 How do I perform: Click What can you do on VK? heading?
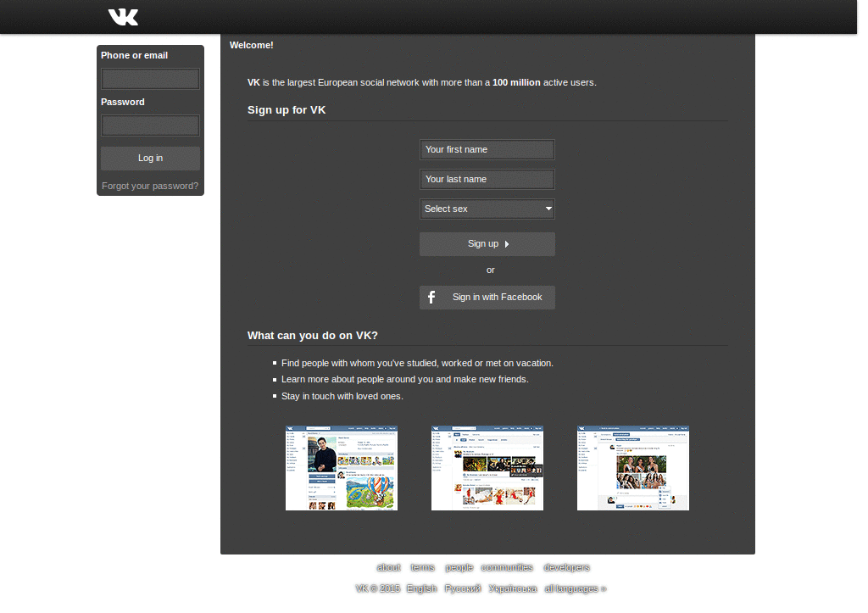[312, 336]
